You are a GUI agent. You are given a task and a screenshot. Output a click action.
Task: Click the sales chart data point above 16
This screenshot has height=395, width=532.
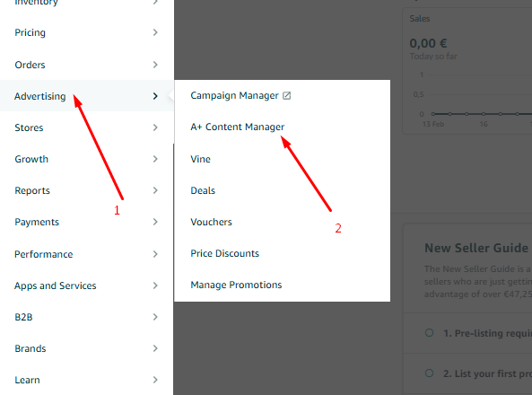click(484, 114)
